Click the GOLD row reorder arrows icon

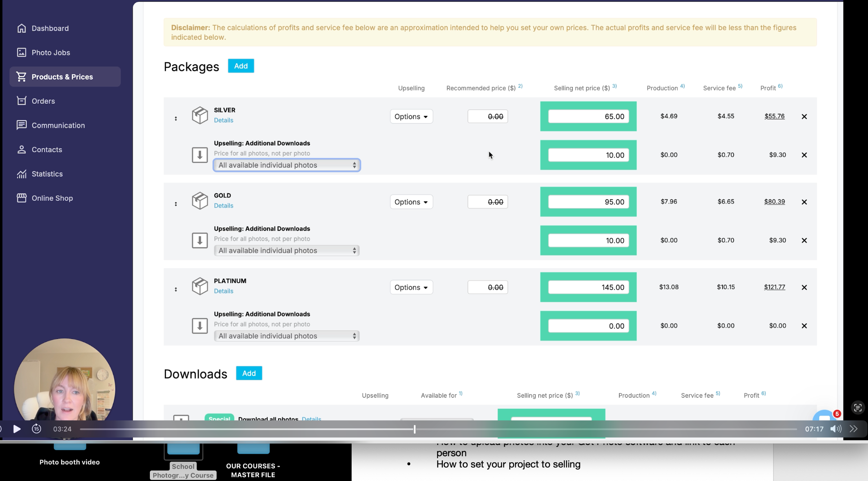click(176, 204)
